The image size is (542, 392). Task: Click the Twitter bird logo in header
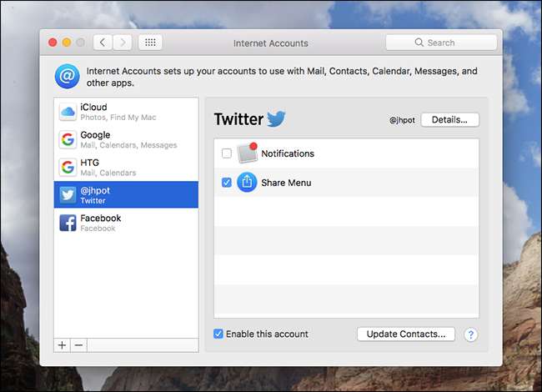[276, 118]
